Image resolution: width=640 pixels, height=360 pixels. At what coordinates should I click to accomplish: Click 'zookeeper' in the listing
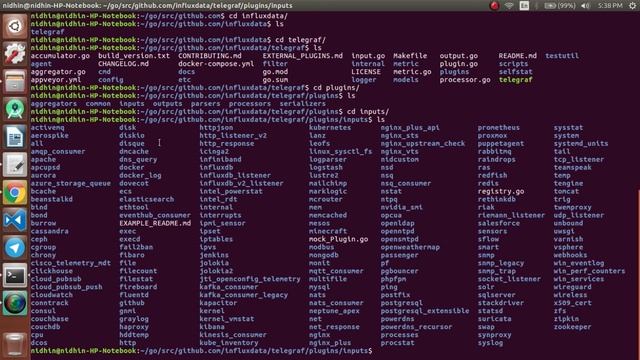pyautogui.click(x=572, y=327)
